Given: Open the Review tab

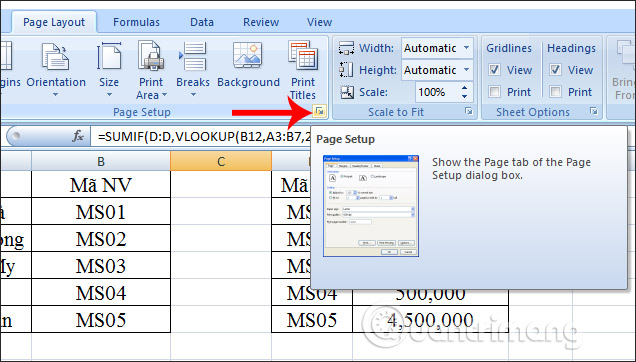Looking at the screenshot, I should click(261, 22).
